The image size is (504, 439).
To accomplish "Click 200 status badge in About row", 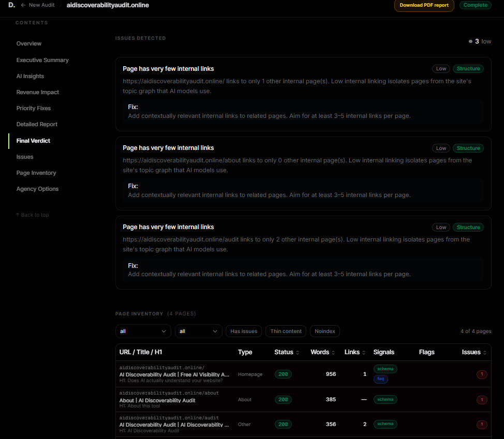I will click(283, 400).
